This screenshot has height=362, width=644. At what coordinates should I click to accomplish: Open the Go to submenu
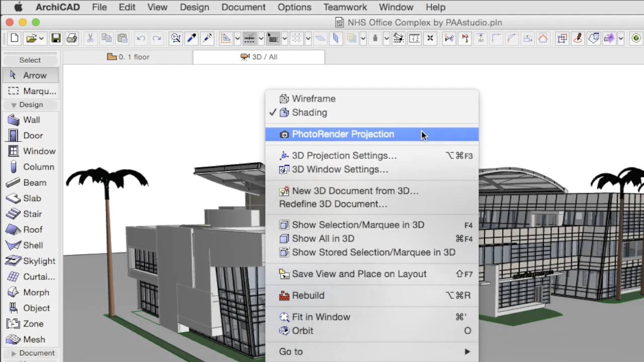(x=372, y=351)
